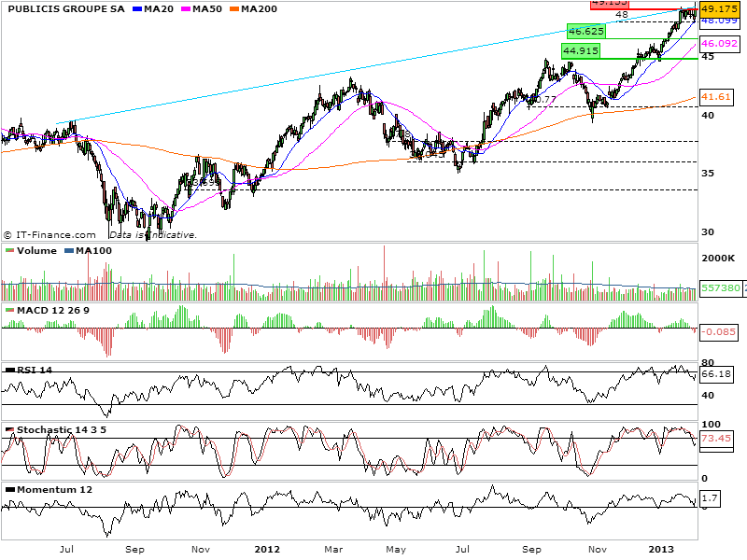Select the green 46.625 support level label
Image resolution: width=747 pixels, height=560 pixels.
[x=586, y=32]
